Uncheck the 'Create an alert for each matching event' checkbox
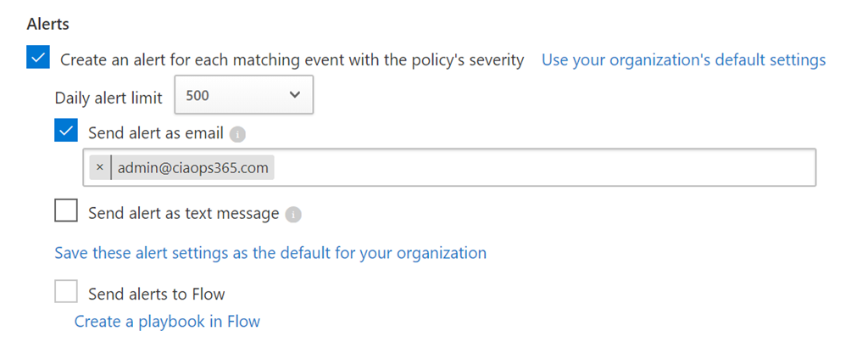 pos(38,59)
